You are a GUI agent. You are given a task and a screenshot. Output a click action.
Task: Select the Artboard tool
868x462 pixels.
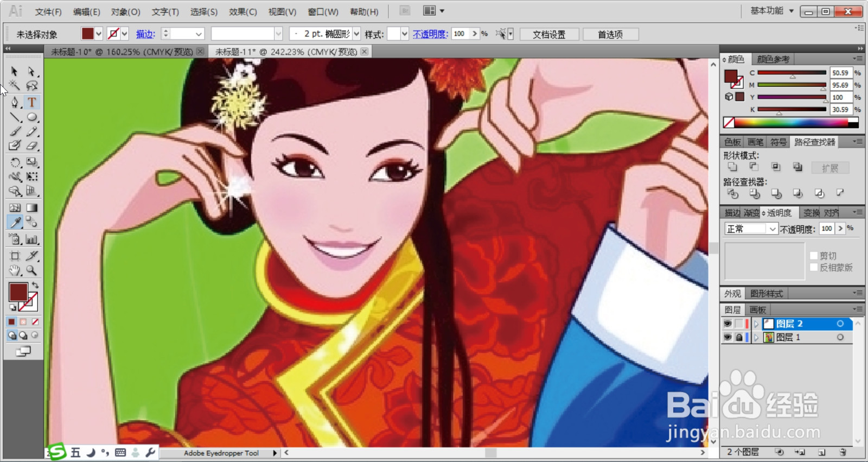tap(15, 256)
